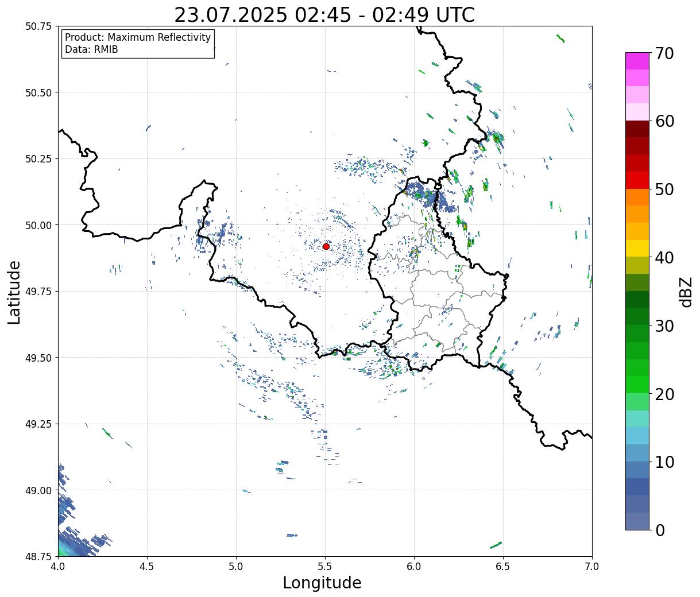Pick the yellow 40 dBZ colorbar swatch
The height and width of the screenshot is (597, 700).
(x=637, y=248)
